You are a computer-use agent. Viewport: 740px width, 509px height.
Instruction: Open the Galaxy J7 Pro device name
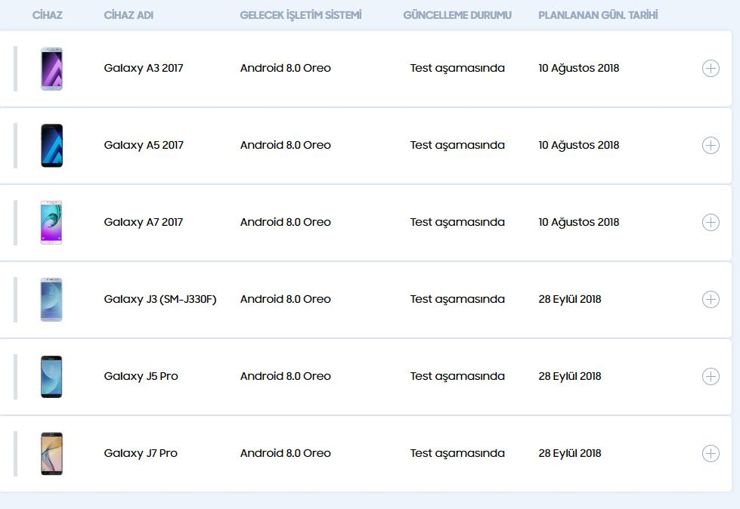[141, 453]
